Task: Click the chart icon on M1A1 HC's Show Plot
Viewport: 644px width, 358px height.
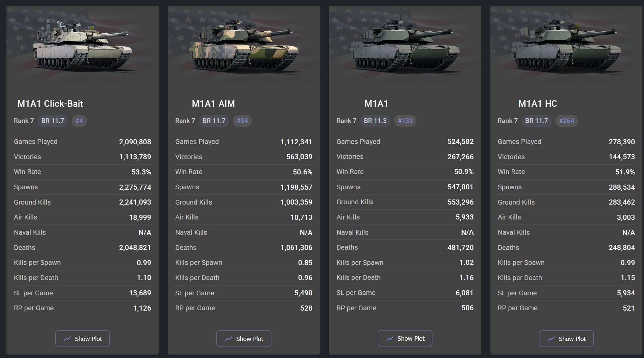Action: pos(551,339)
